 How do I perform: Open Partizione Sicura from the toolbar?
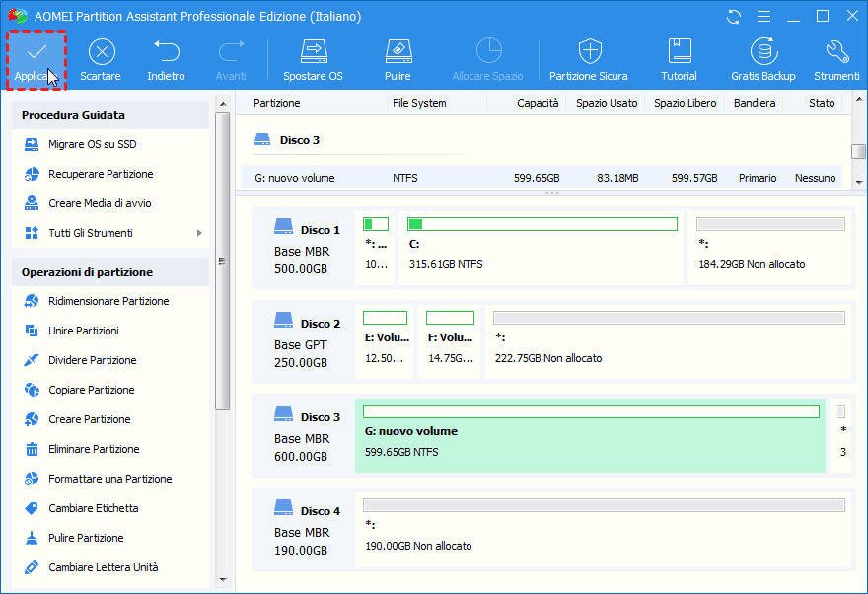(589, 55)
